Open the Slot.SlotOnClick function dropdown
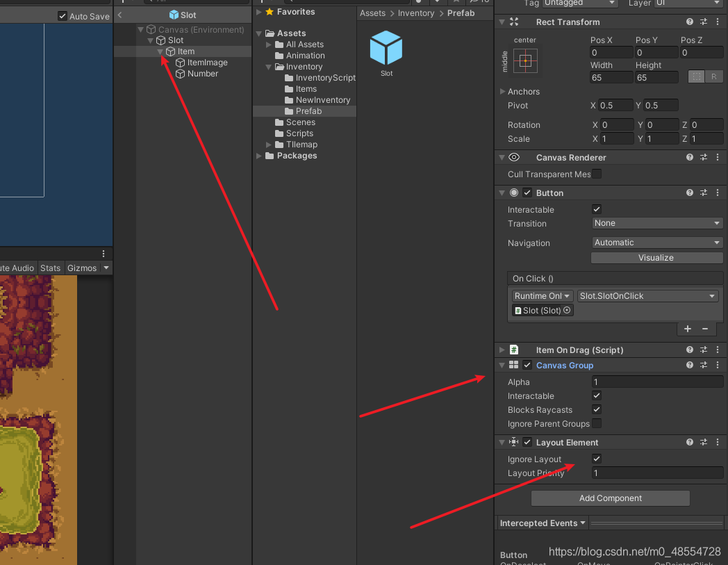 pyautogui.click(x=647, y=296)
